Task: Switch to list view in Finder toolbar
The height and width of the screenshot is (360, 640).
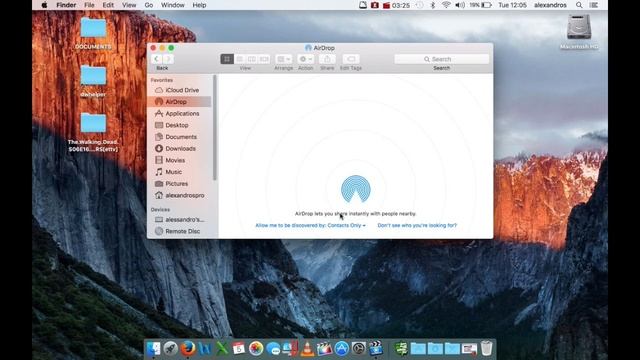Action: (240, 59)
